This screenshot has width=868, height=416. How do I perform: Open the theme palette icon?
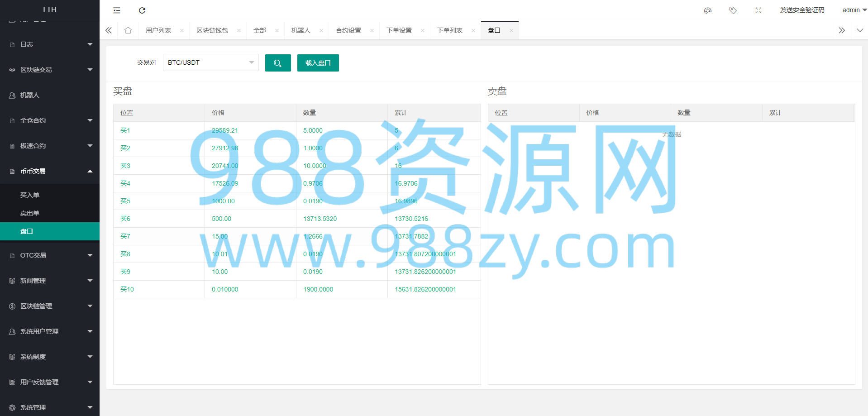(x=708, y=10)
